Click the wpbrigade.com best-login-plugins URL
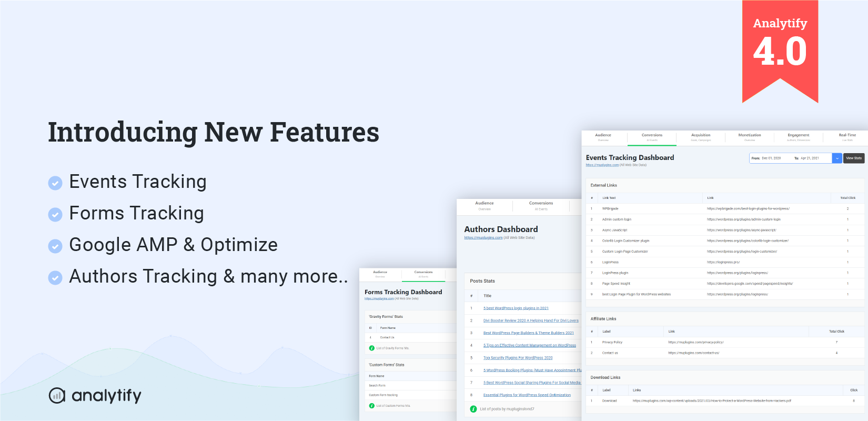 748,209
